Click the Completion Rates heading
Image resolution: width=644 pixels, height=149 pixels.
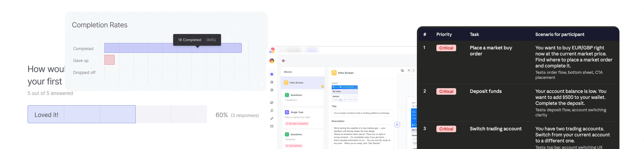pos(100,25)
